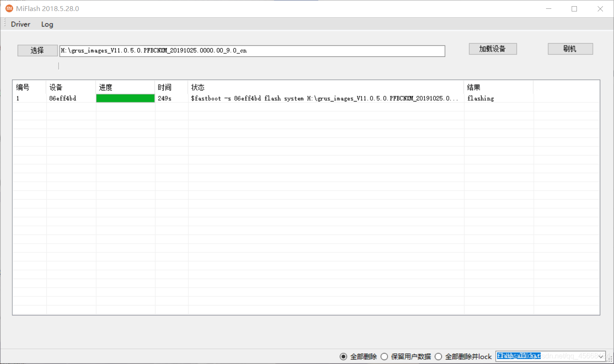Click the fastboot flash system status cell
This screenshot has width=614, height=364.
click(x=325, y=98)
